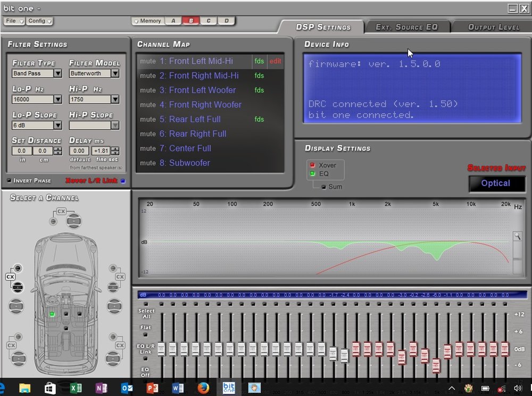This screenshot has width=532, height=396.
Task: Mute channel 8 Subwoofer
Action: click(x=148, y=163)
